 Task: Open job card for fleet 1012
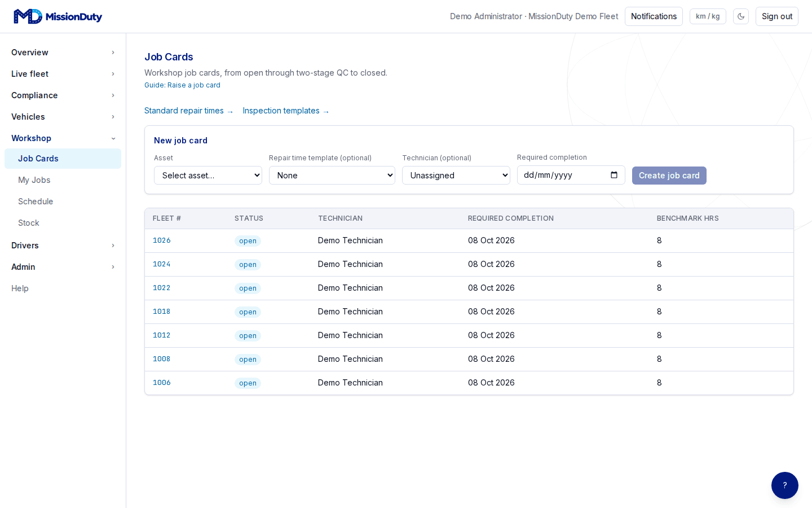(x=162, y=335)
